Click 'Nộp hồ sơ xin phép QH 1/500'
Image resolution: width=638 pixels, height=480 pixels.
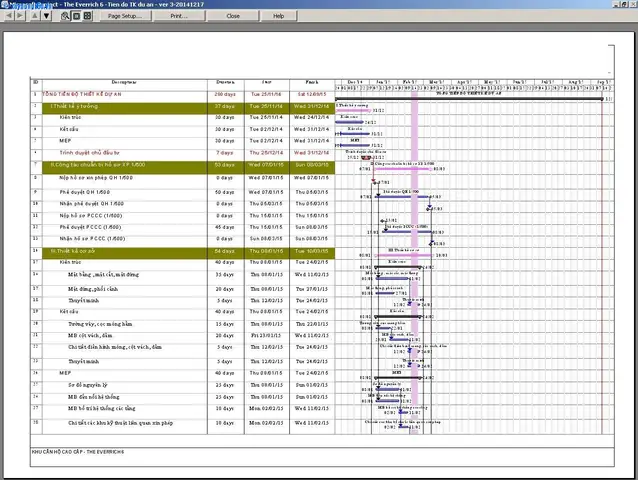pos(96,178)
